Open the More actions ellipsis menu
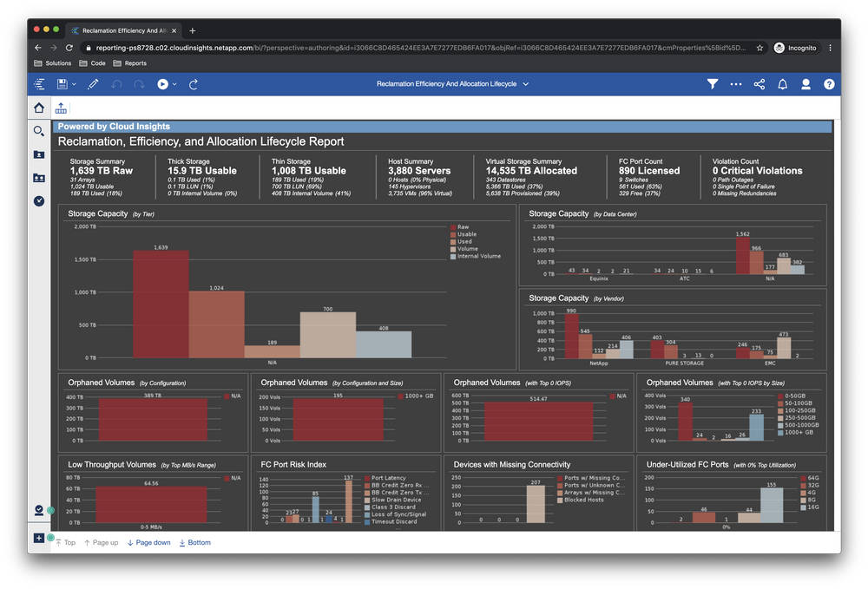 [x=734, y=84]
